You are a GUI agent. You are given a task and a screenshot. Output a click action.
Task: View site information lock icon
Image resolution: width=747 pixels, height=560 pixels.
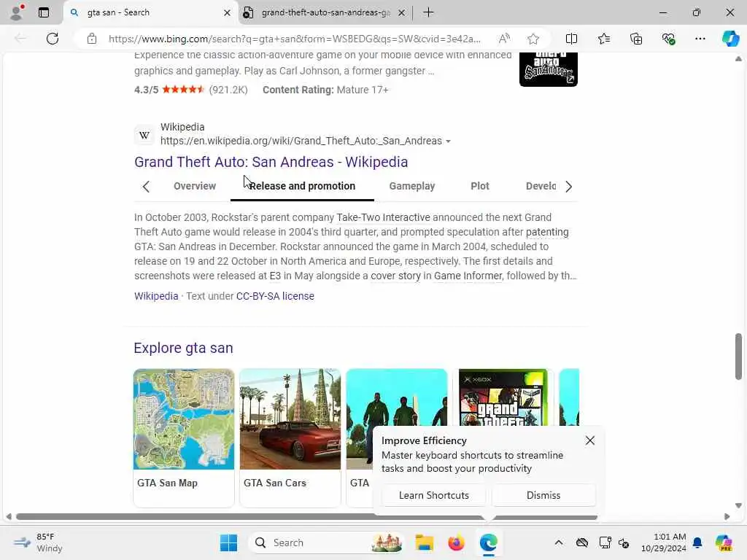pos(92,39)
